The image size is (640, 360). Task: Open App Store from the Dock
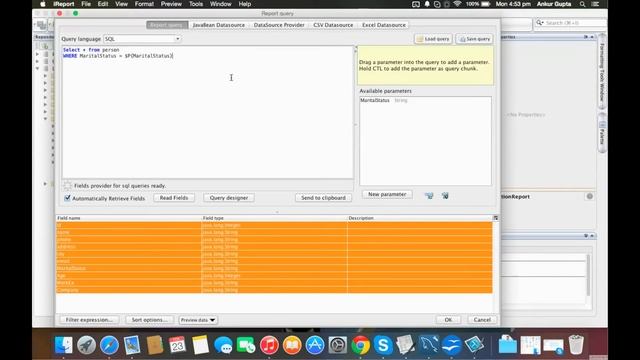tap(315, 345)
